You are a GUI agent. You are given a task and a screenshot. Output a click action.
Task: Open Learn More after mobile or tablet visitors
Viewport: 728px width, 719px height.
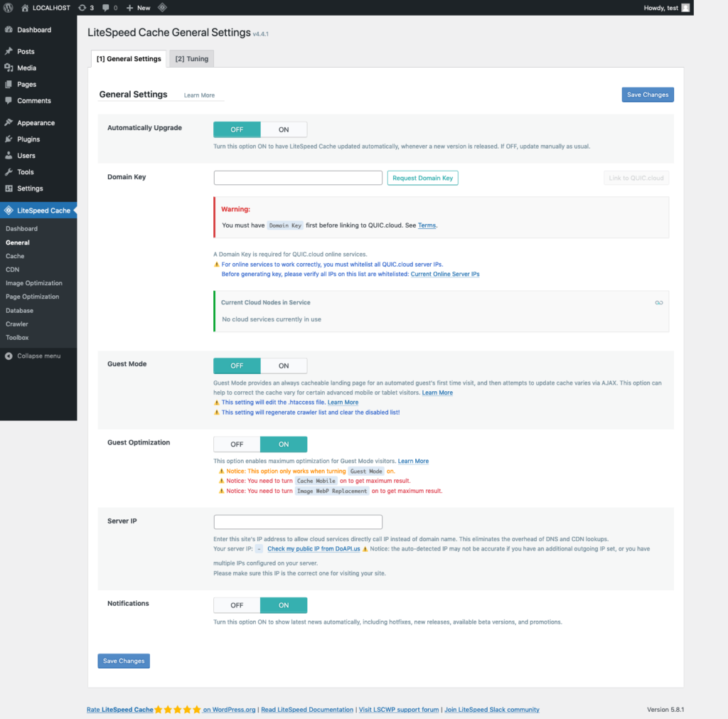[437, 393]
